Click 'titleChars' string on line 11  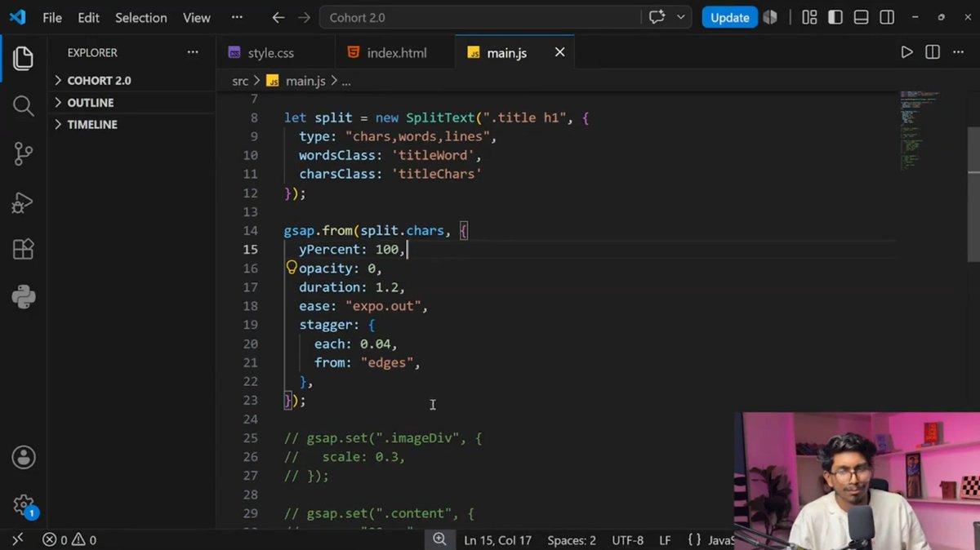coord(436,174)
